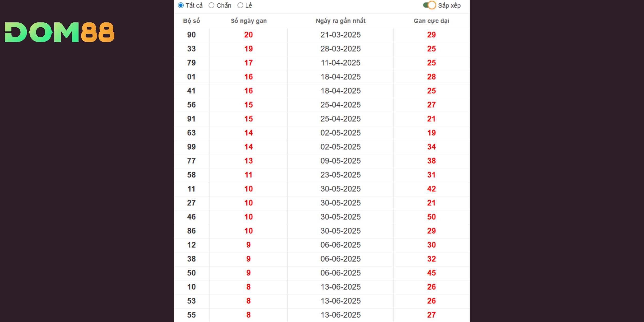This screenshot has height=322, width=644.
Task: Click the Số ngày gan column header
Action: (249, 21)
